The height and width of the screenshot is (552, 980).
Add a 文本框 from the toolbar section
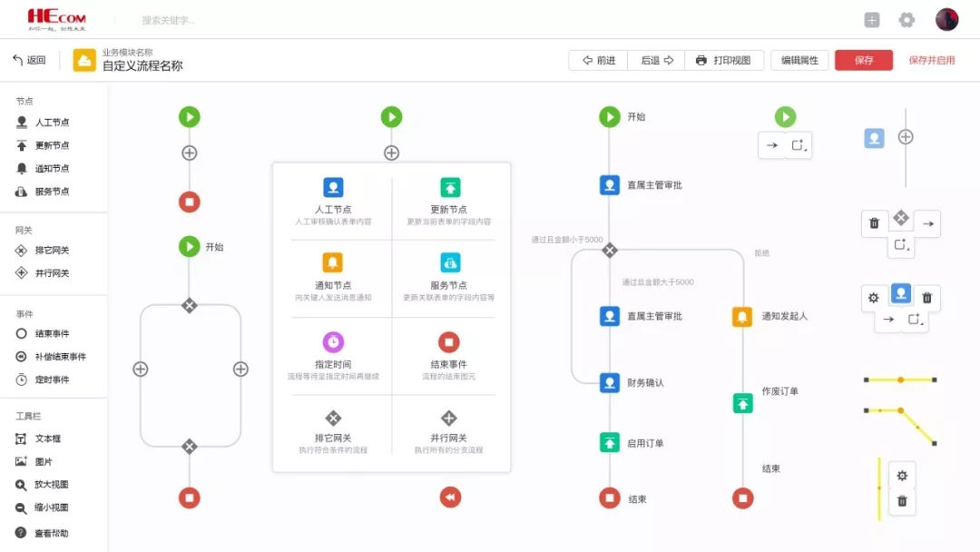coord(47,439)
